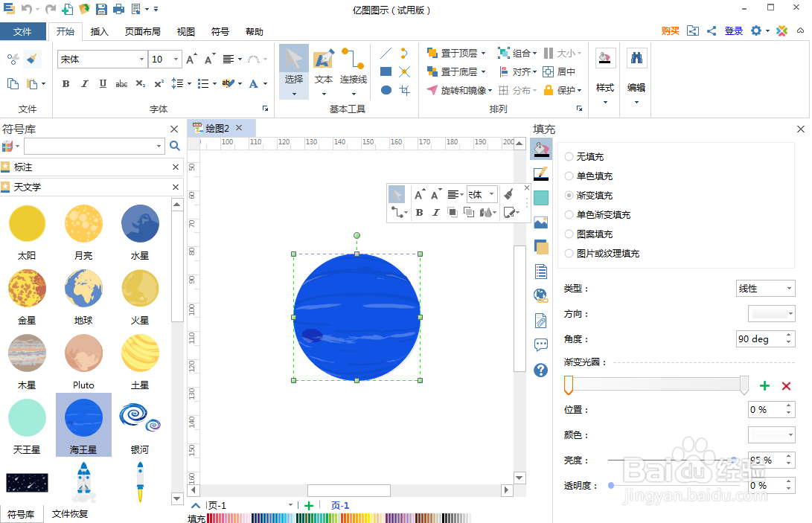Switch to Page Layout (页面布局) tab
812x523 pixels.
142,31
